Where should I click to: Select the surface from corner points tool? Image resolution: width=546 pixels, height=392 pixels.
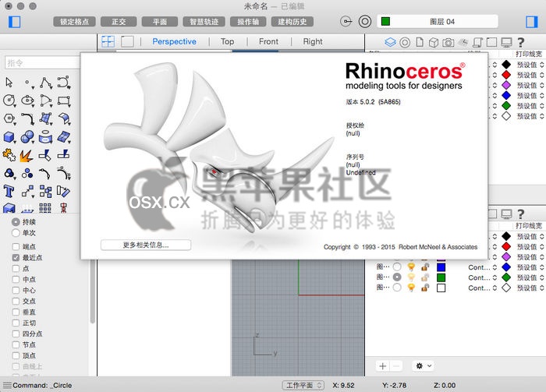[x=45, y=118]
